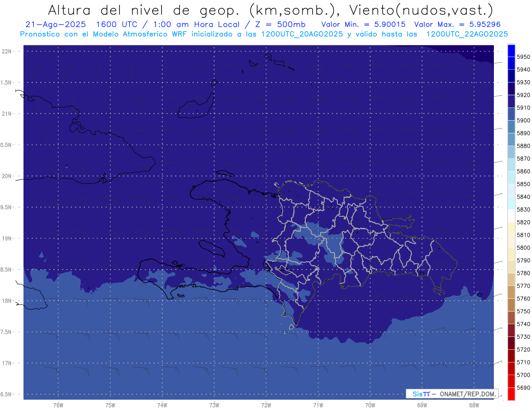
Task: Click the '22N' latitude label
Action: 8,51
